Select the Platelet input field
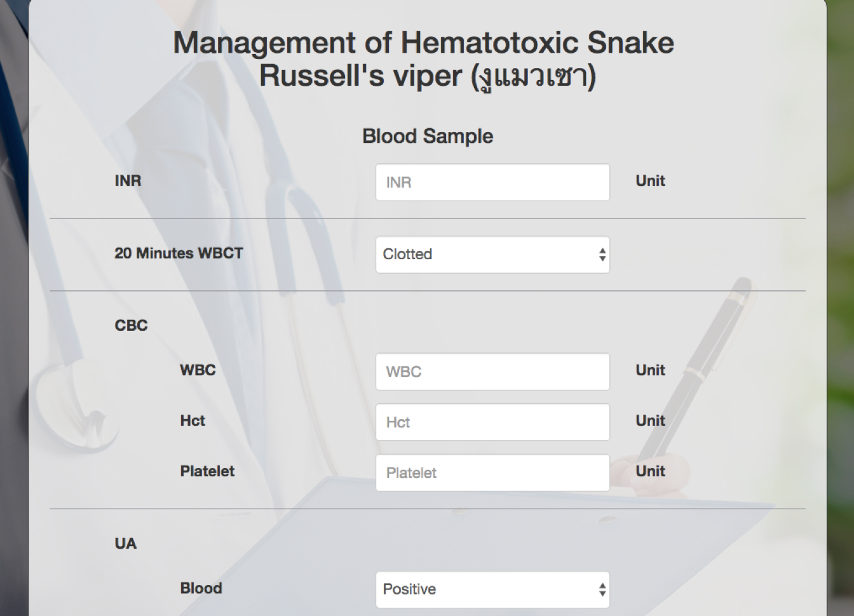Screen dimensions: 854x616 (492, 472)
